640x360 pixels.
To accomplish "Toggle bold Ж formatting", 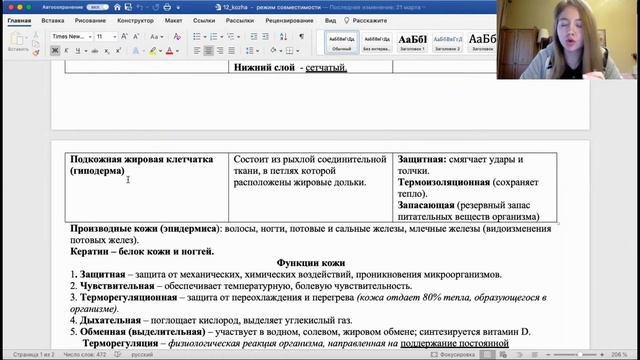I will point(55,51).
